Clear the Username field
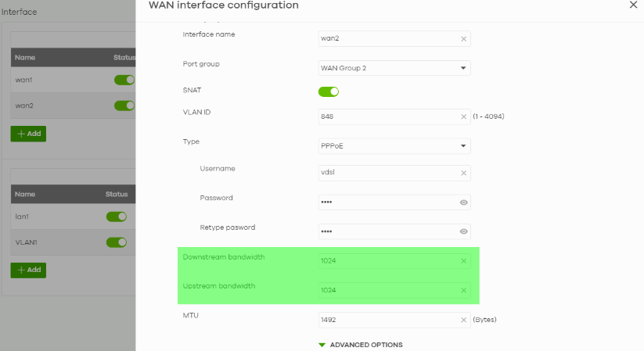This screenshot has width=644, height=351. [463, 174]
